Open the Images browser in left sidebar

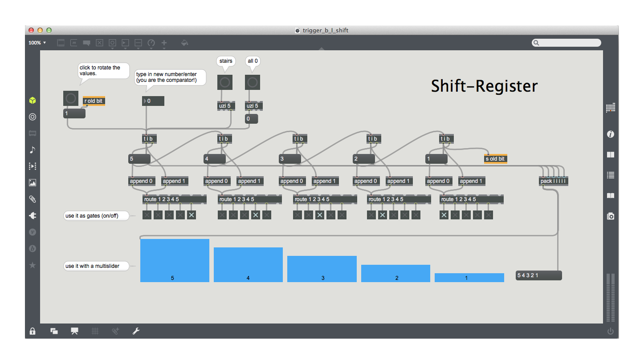33,183
